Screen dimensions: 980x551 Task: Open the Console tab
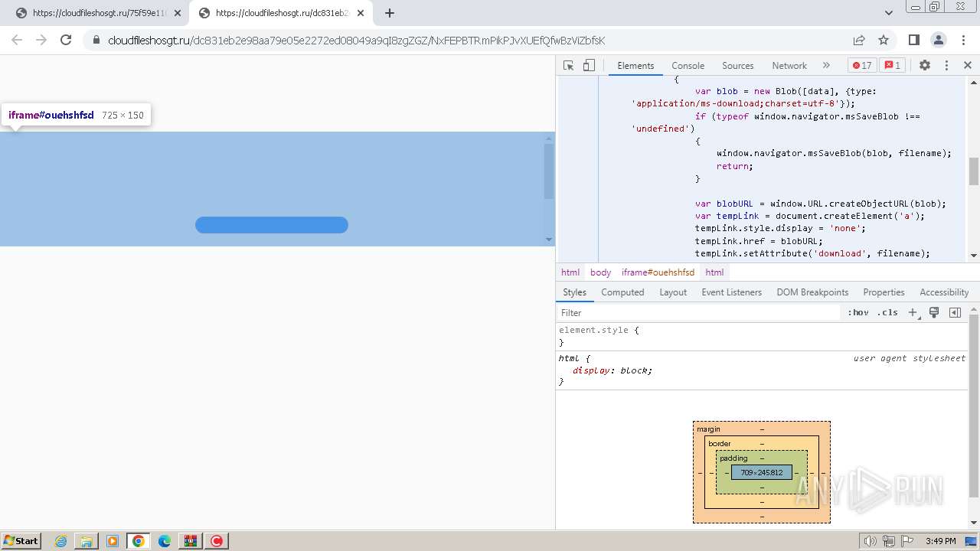(x=688, y=66)
